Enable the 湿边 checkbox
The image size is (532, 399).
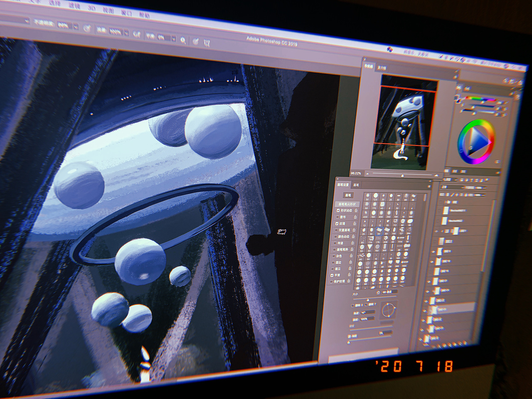[x=332, y=262]
